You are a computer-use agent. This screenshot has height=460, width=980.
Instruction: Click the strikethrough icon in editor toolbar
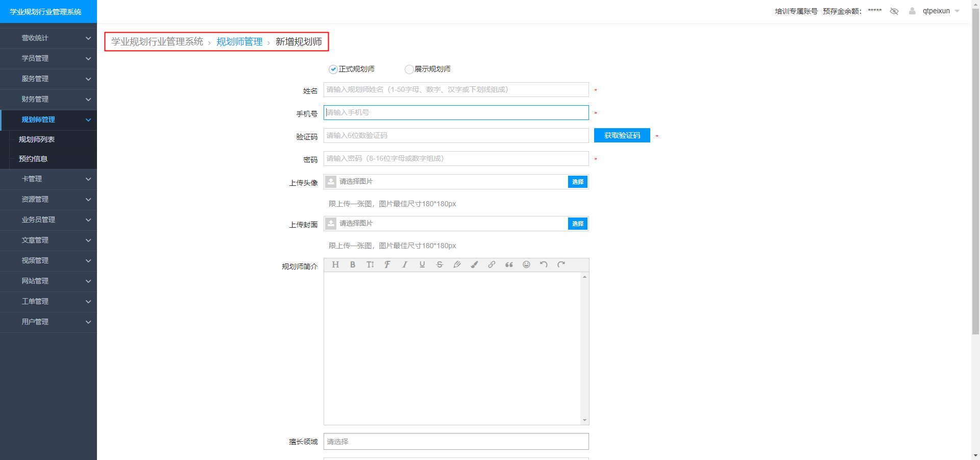439,264
